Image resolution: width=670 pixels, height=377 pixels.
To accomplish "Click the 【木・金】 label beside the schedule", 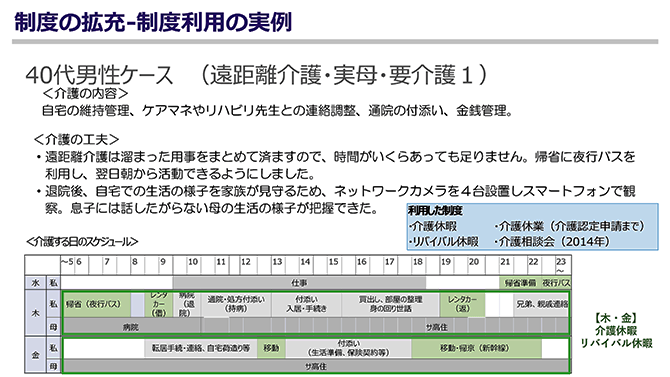I will tap(616, 318).
